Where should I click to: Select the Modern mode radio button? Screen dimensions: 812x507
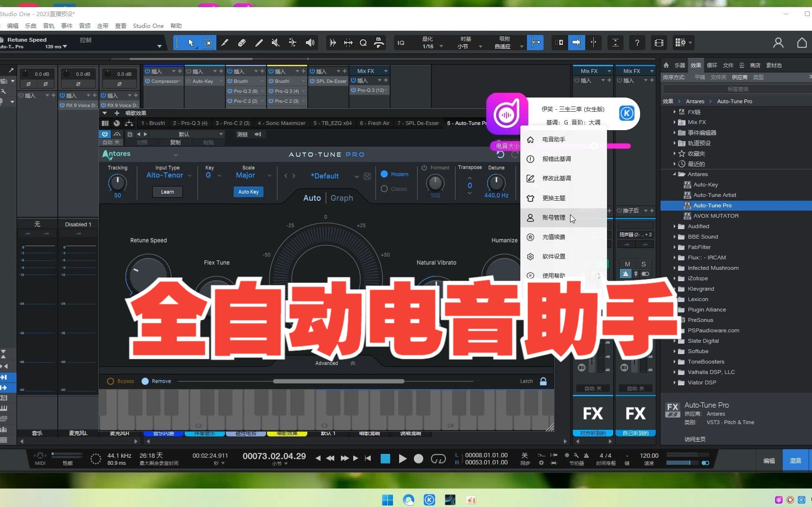[384, 174]
